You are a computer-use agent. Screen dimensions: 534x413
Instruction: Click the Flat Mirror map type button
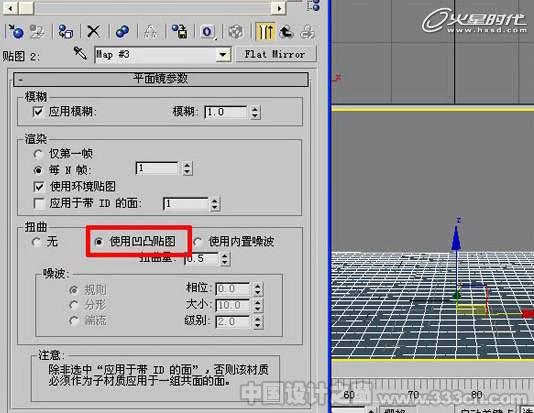[x=275, y=54]
